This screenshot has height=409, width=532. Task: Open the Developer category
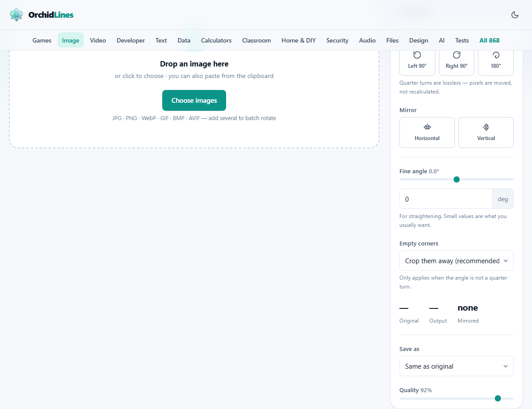131,40
